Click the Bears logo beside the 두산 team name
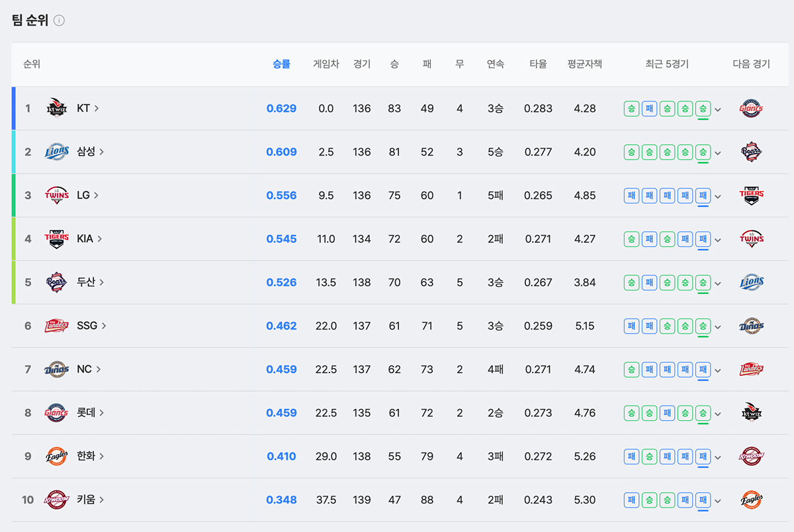The image size is (794, 532). (x=57, y=282)
